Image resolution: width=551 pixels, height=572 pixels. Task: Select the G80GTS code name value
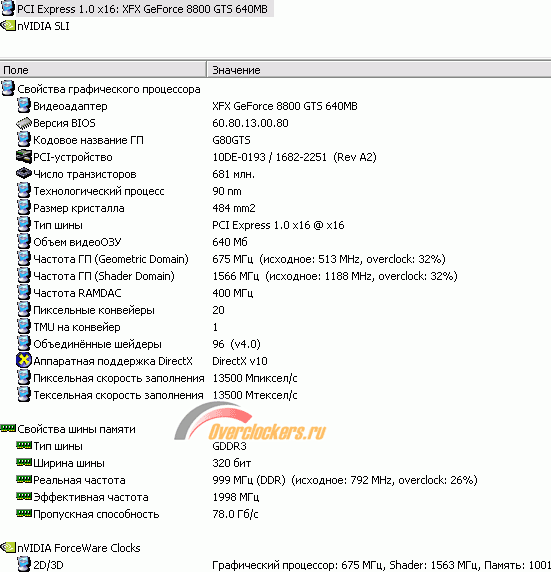231,140
